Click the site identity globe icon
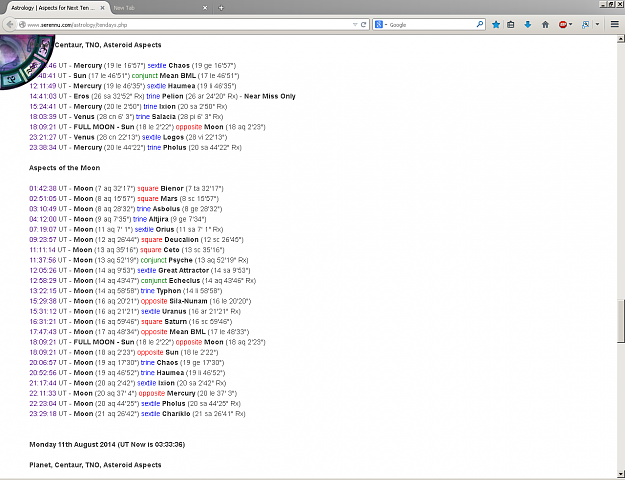Screen dimensions: 625x480 coord(22,25)
